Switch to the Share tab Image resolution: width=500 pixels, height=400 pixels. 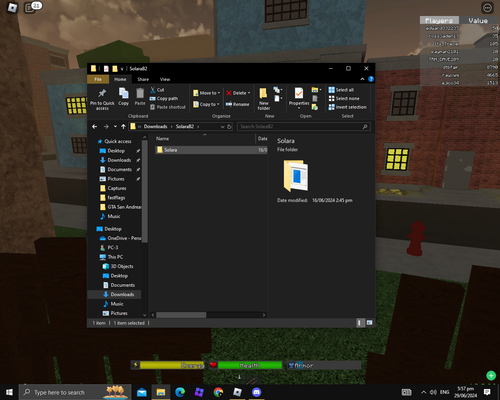pos(143,79)
